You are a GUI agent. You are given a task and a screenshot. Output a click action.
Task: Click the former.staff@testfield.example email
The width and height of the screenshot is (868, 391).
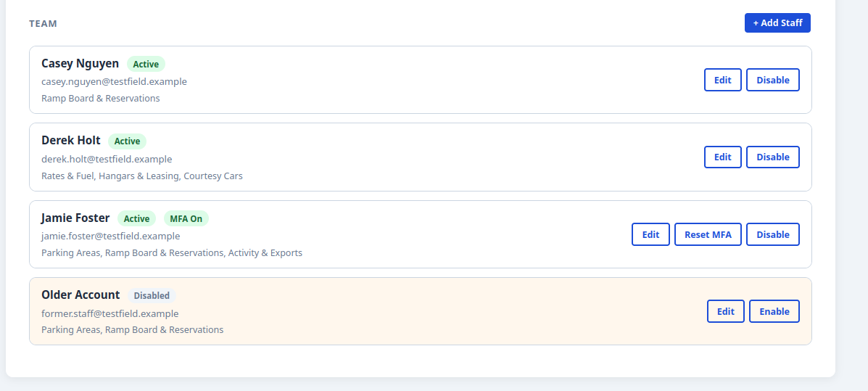(110, 313)
